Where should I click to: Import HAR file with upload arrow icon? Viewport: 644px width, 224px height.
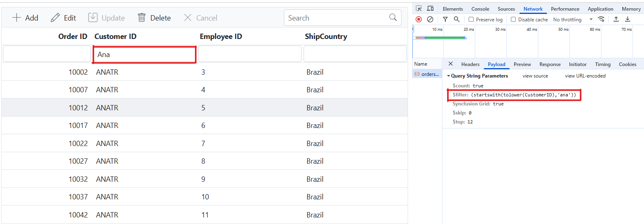point(616,19)
